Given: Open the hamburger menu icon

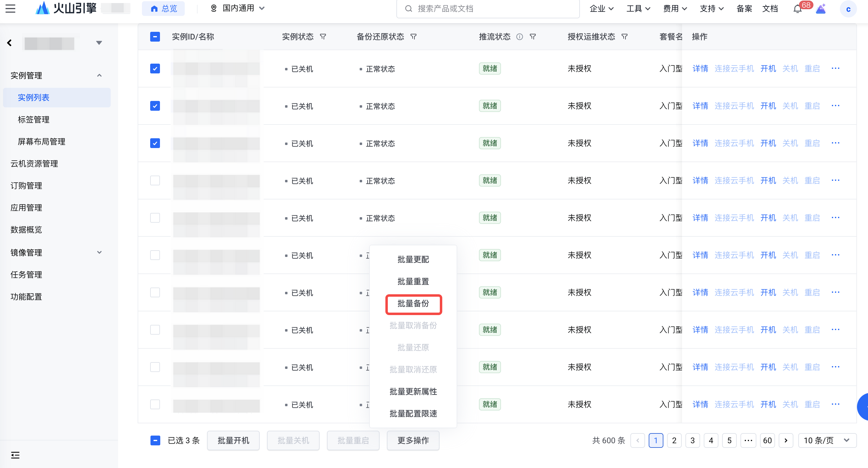Looking at the screenshot, I should point(10,9).
